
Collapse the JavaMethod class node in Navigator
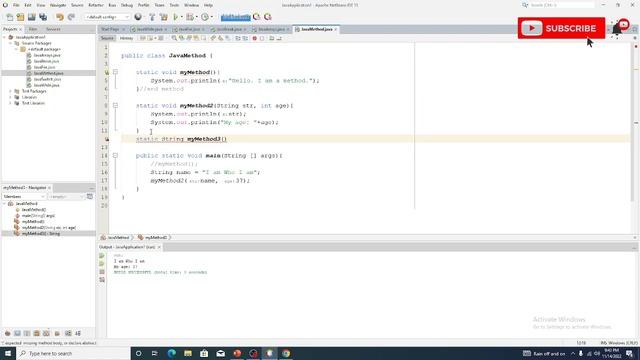point(4,204)
